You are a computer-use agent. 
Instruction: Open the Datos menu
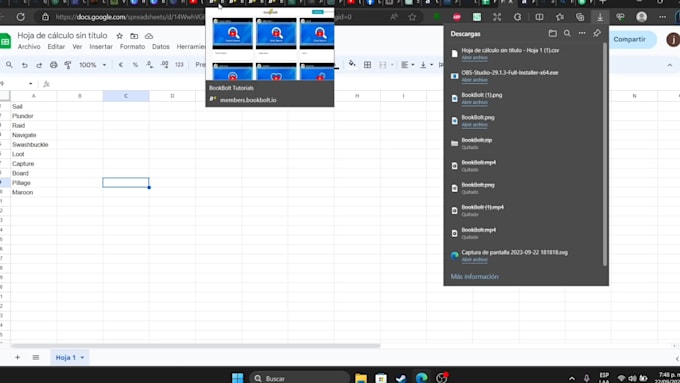click(x=160, y=46)
